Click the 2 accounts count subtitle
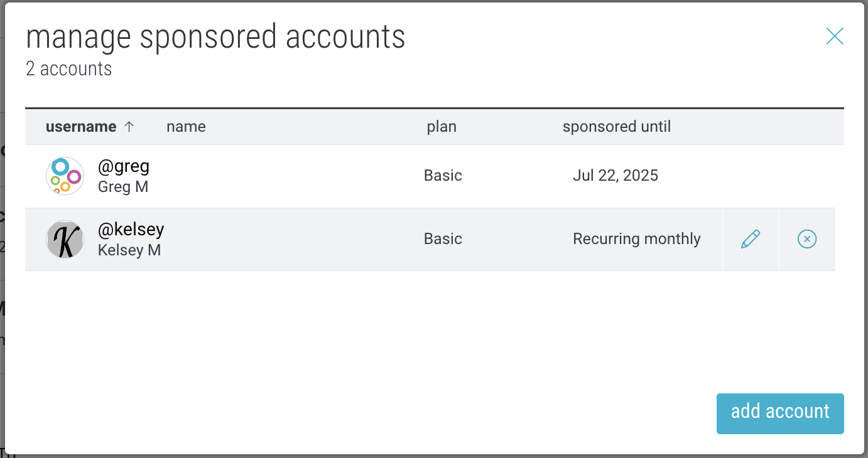Viewport: 868px width, 458px height. coord(69,68)
